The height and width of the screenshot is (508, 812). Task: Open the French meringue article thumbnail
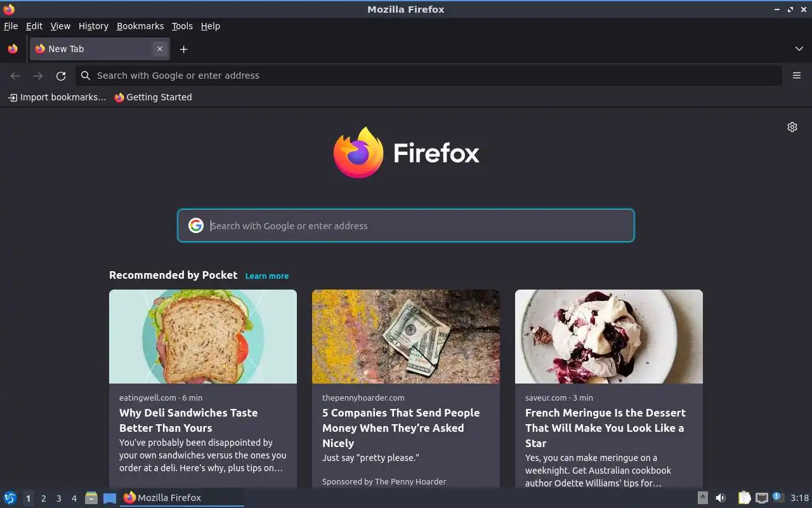(x=609, y=337)
